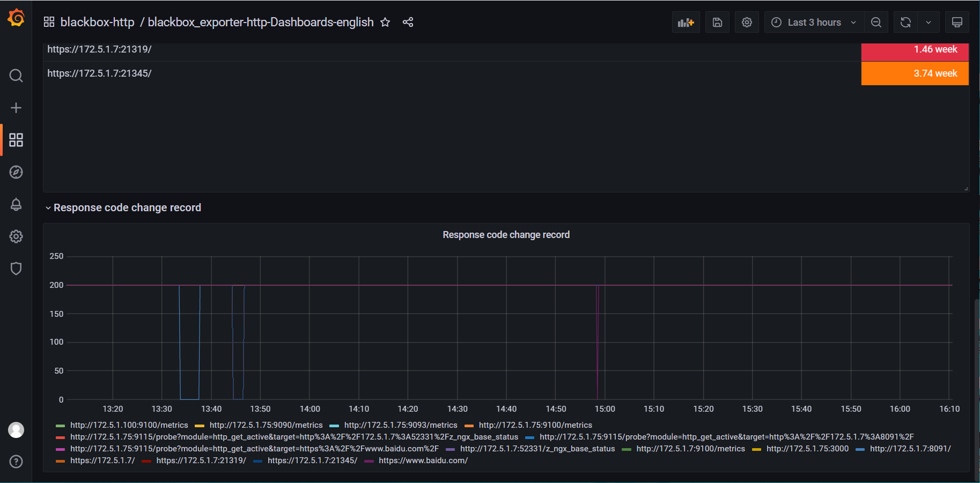Toggle the http://172.5.1.75:3000 legend series

pos(807,449)
